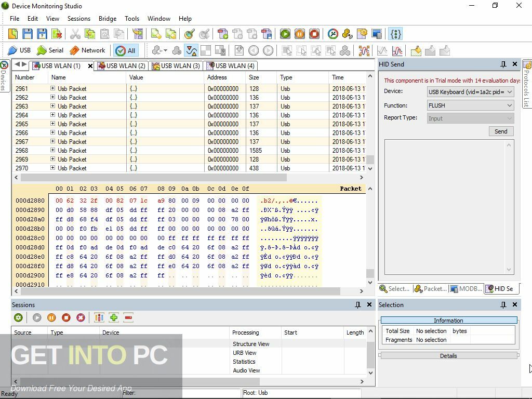Click the orange Pause monitoring icon in main toolbar
The width and height of the screenshot is (532, 399).
click(x=300, y=34)
